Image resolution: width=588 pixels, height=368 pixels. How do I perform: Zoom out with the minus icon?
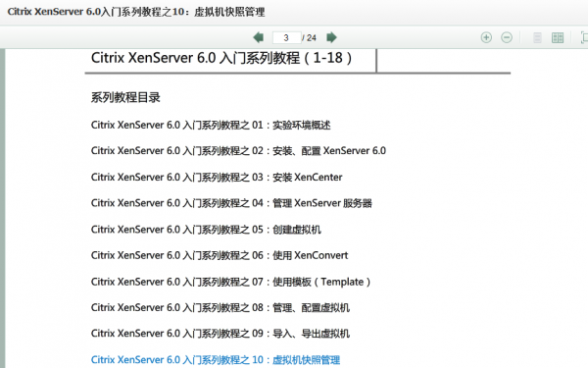pos(507,37)
